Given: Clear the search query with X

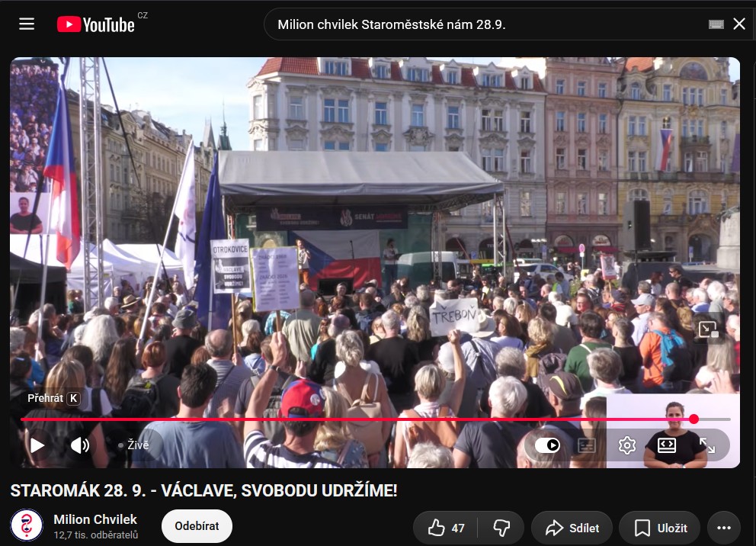Looking at the screenshot, I should [x=739, y=24].
